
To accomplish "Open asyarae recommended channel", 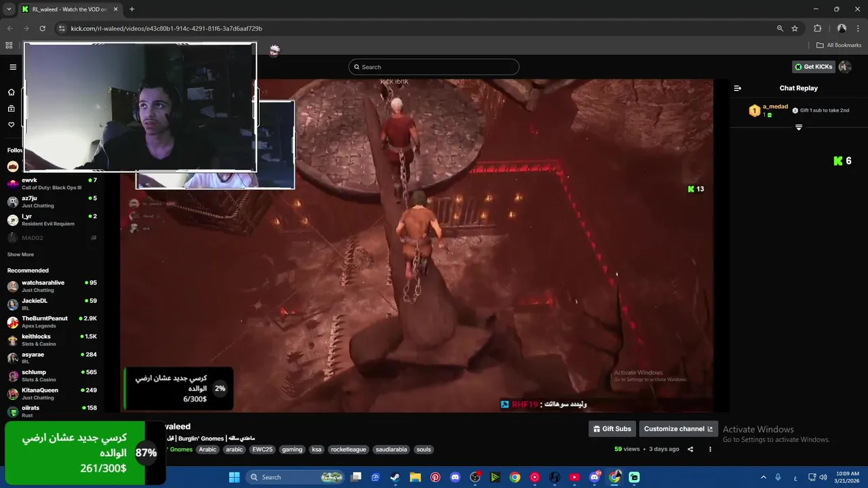I will click(x=53, y=358).
